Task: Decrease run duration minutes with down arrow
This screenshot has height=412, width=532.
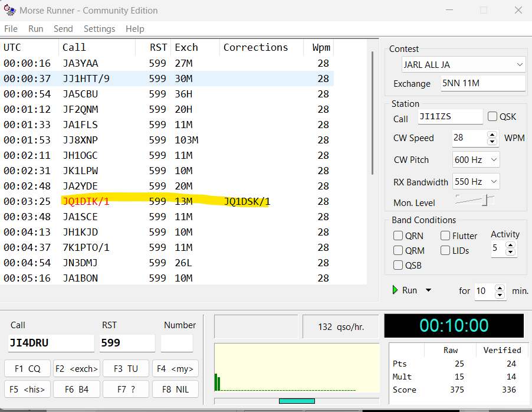Action: click(500, 295)
